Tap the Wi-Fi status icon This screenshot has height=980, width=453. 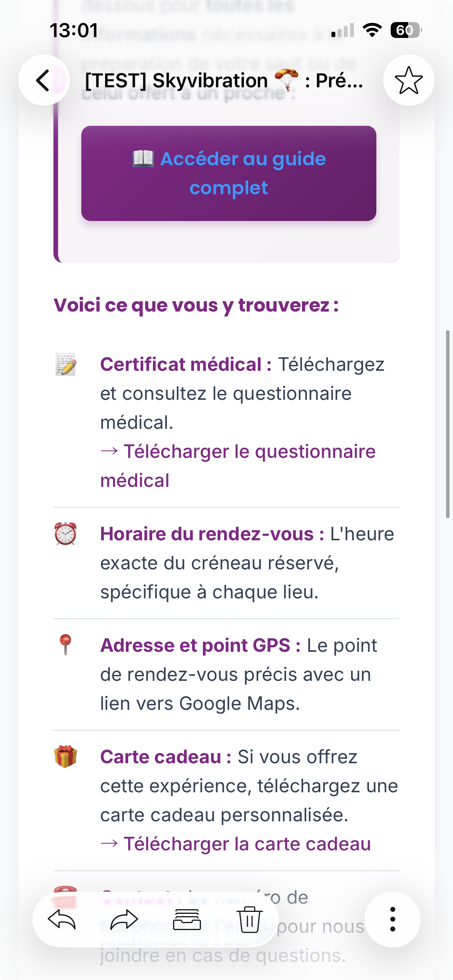click(x=372, y=30)
